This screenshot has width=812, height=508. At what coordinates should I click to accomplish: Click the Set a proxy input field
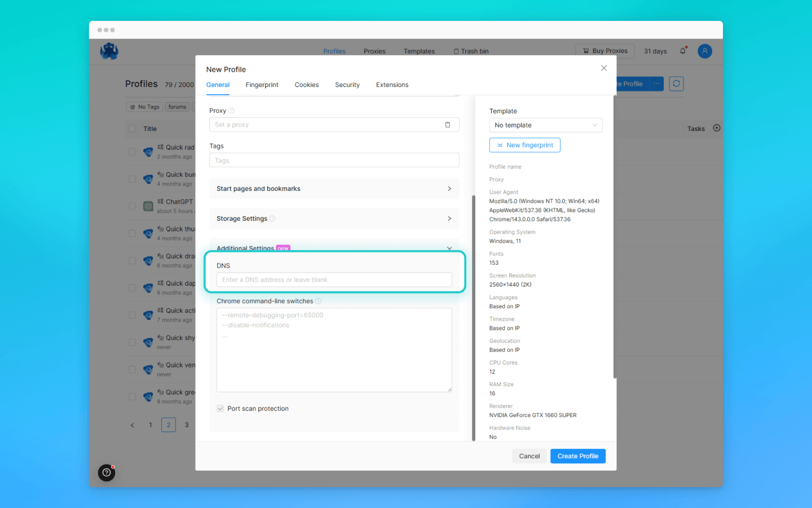click(x=334, y=125)
